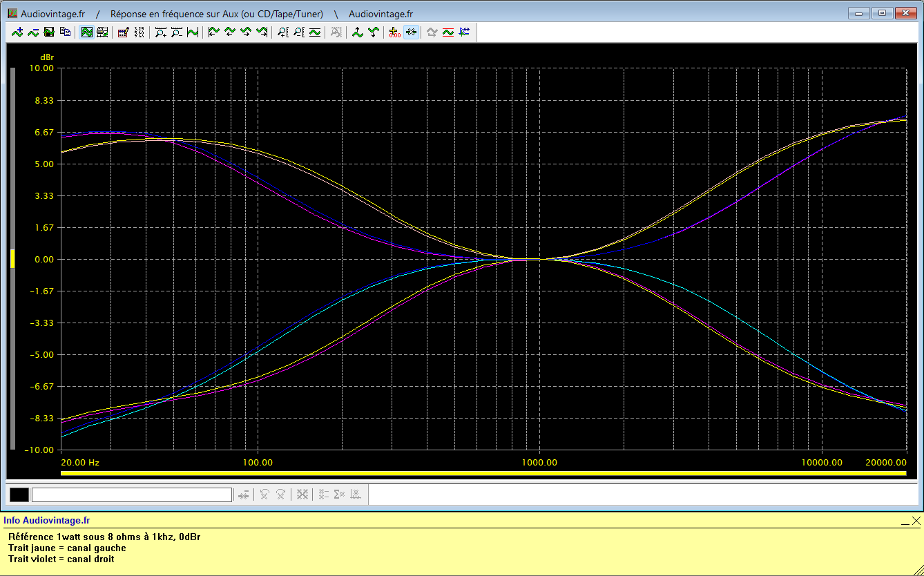924x576 pixels.
Task: Click the red reference line icon
Action: point(448,32)
